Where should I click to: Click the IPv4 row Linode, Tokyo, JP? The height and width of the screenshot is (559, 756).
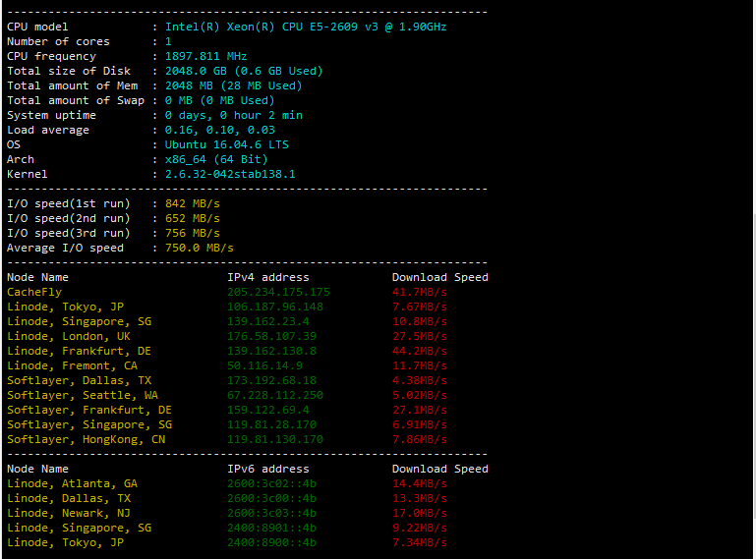click(x=65, y=307)
